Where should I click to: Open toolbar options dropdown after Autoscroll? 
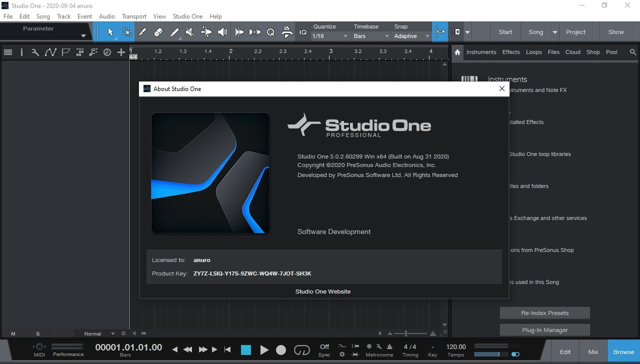467,32
